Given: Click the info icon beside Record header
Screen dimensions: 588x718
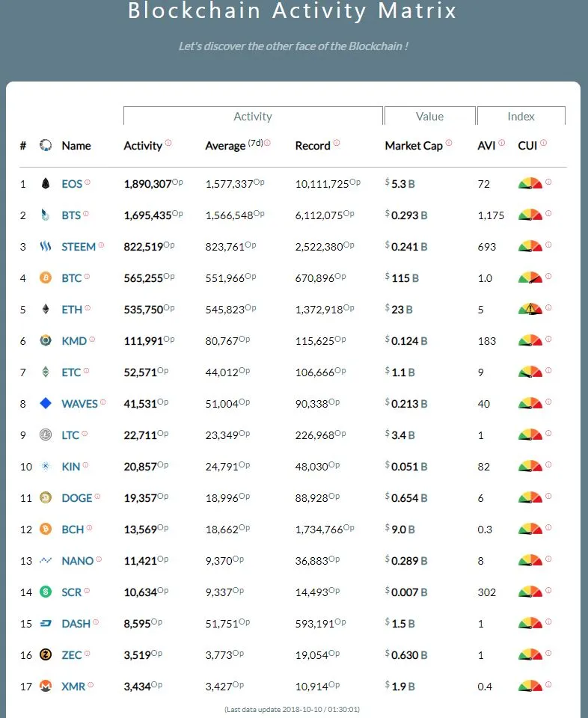Looking at the screenshot, I should [337, 143].
